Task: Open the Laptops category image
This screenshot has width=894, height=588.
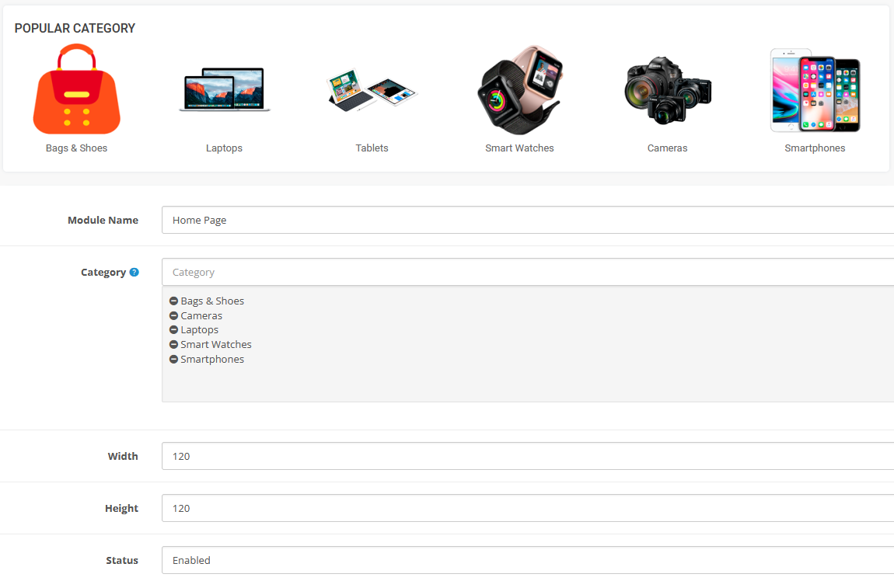Action: click(x=224, y=90)
